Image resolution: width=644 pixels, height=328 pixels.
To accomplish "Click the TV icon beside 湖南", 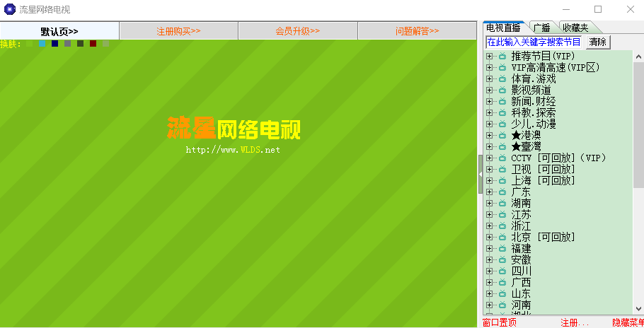I will (x=502, y=203).
